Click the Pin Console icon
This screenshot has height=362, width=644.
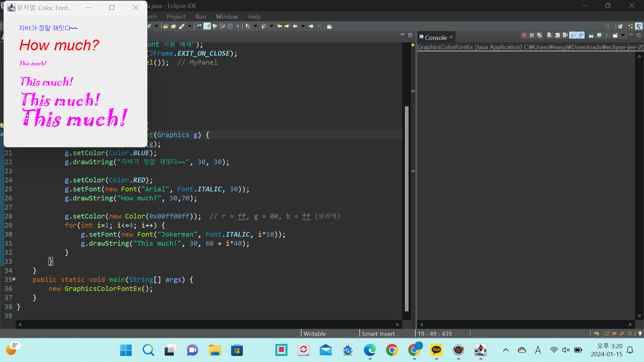click(x=591, y=35)
